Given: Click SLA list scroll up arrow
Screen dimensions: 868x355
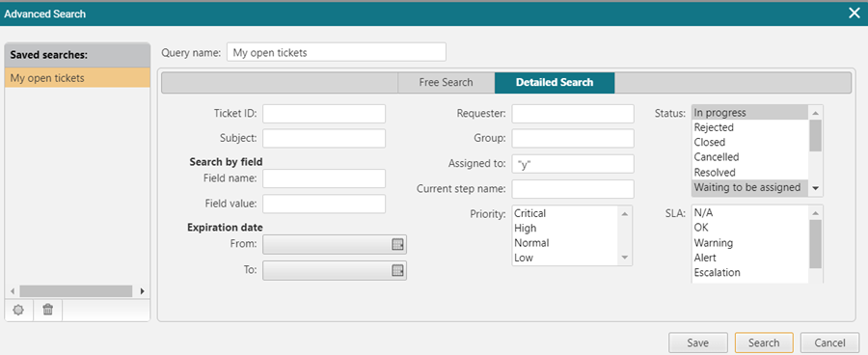Looking at the screenshot, I should 815,212.
